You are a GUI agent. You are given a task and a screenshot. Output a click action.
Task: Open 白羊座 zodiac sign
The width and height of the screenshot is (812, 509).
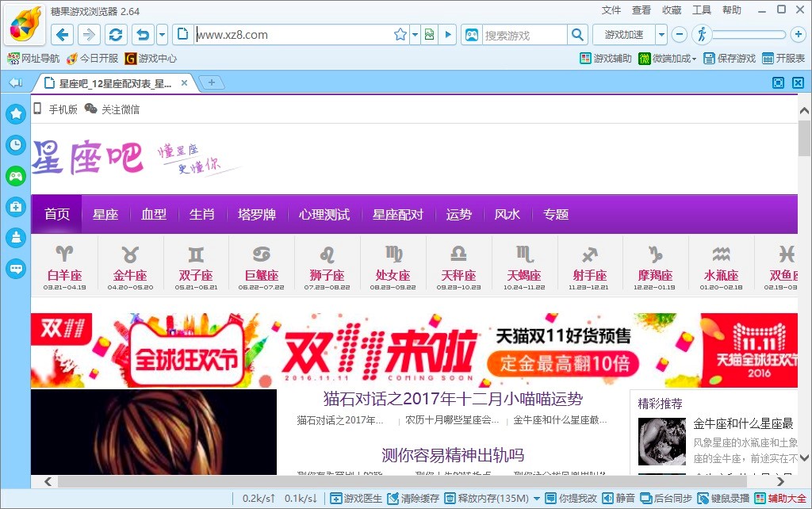click(65, 267)
